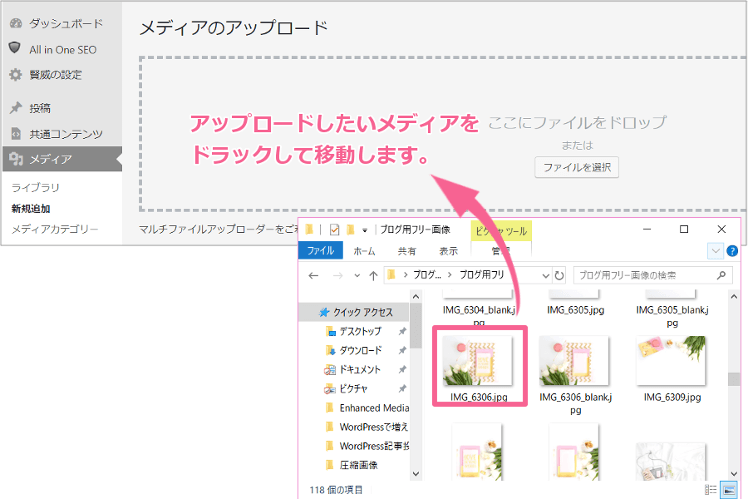
Task: Expand the Explorer ribbon with the chevron
Action: pos(715,251)
